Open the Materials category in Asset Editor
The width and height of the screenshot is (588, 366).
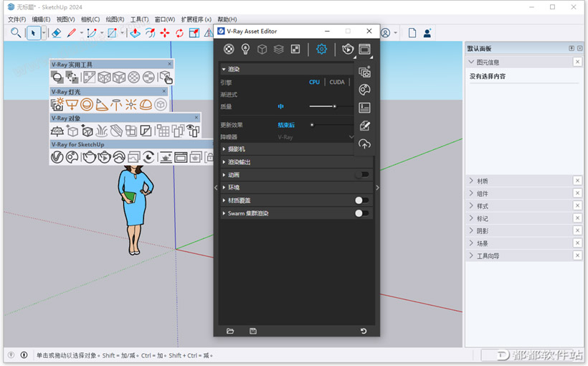(229, 50)
